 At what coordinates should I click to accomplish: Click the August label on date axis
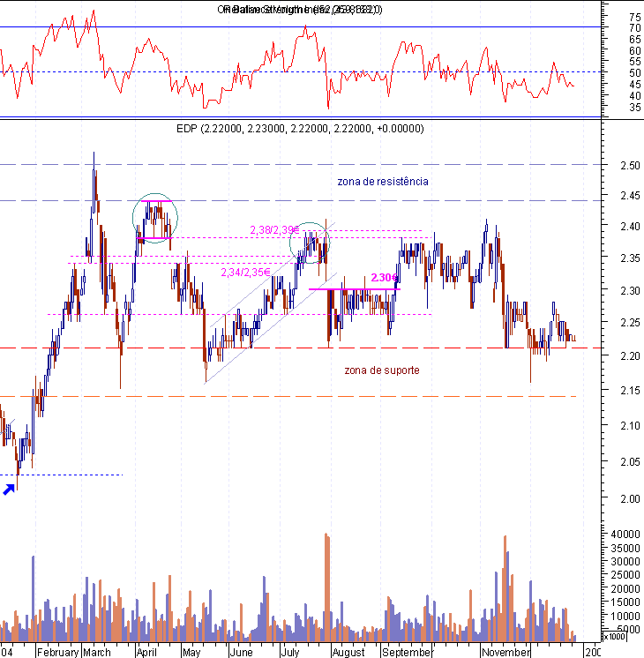[x=348, y=652]
